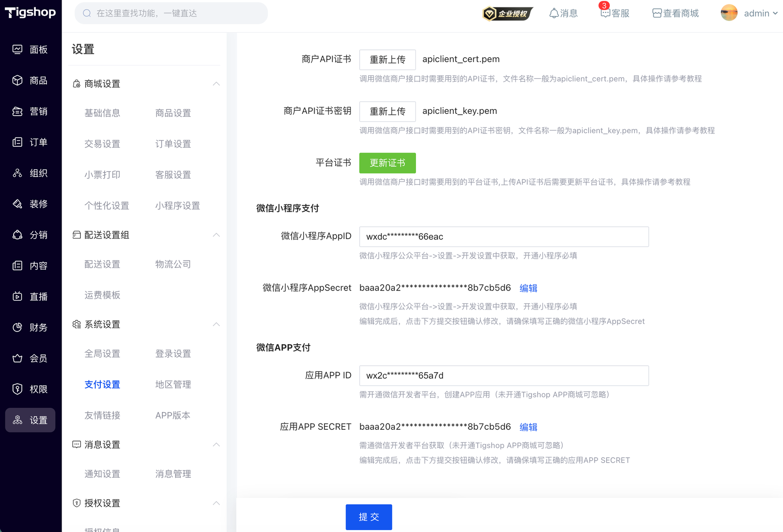Open 登录设置 menu item
The width and height of the screenshot is (783, 532).
(173, 354)
